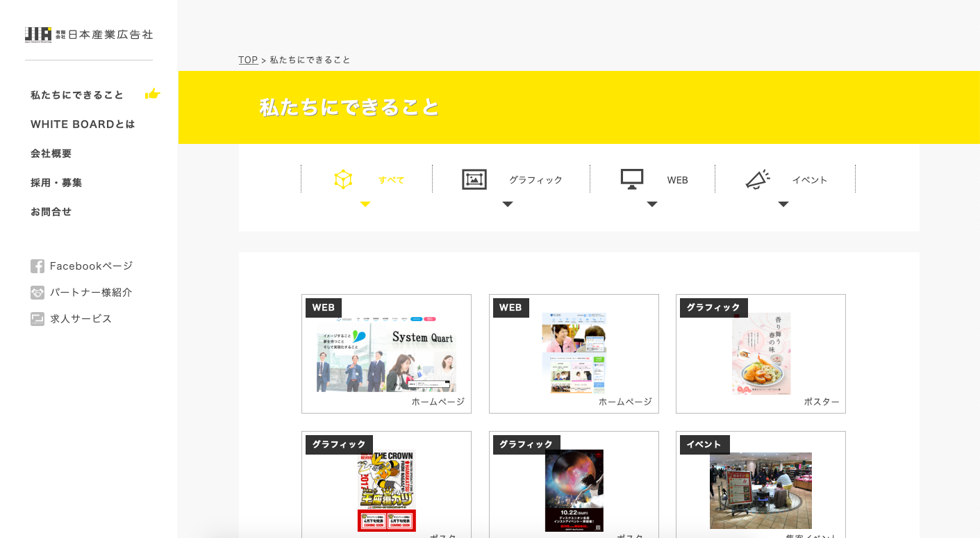Click イベント tag on venue photo card
Image resolution: width=980 pixels, height=538 pixels.
coord(705,445)
